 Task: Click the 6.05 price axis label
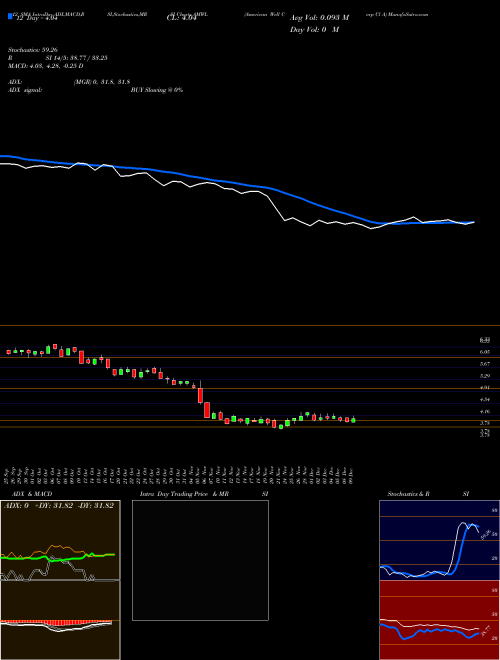(x=484, y=352)
